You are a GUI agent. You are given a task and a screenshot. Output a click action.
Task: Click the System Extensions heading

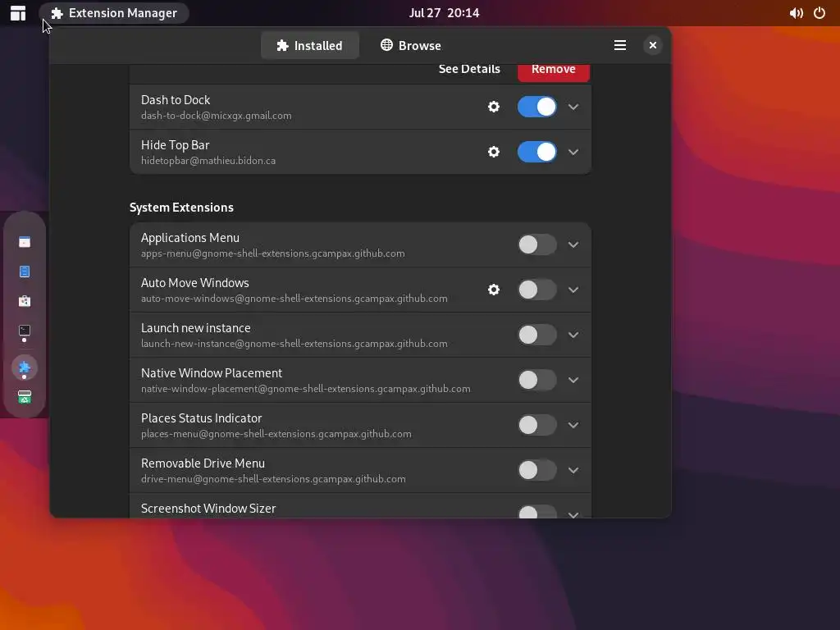181,208
